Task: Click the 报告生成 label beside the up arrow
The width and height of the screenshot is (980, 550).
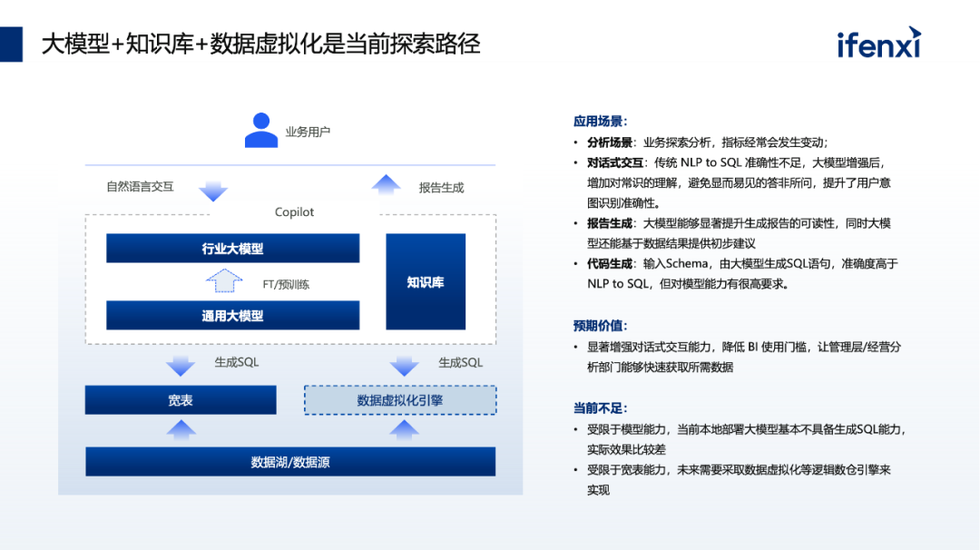Action: point(441,188)
